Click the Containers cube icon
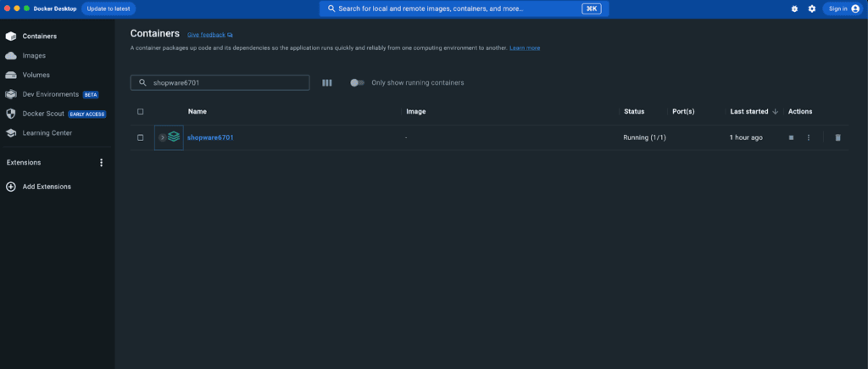This screenshot has width=868, height=369. [x=10, y=36]
